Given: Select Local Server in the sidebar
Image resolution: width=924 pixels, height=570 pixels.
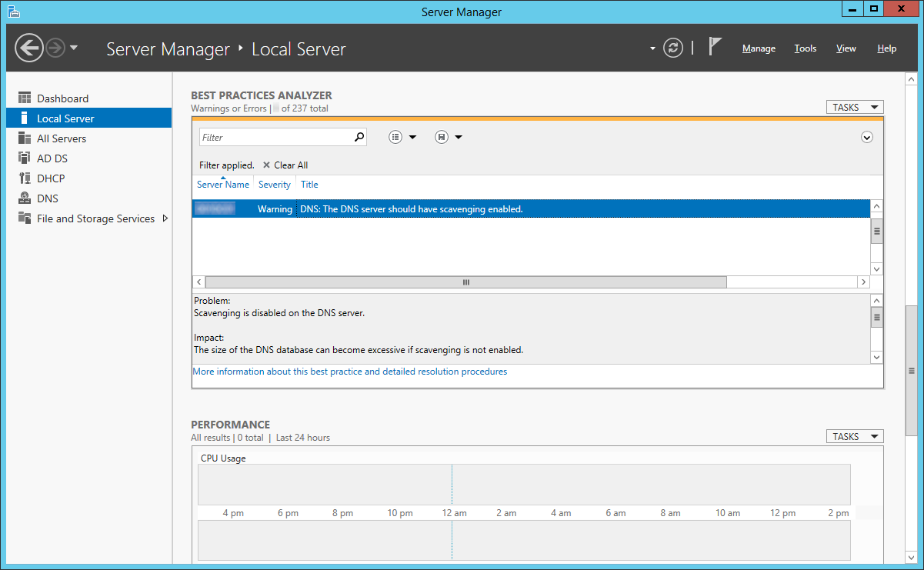Looking at the screenshot, I should [88, 118].
